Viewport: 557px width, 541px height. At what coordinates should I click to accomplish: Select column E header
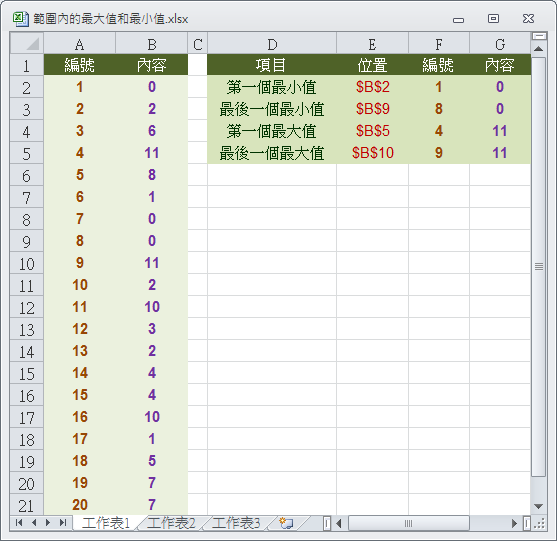[x=372, y=43]
